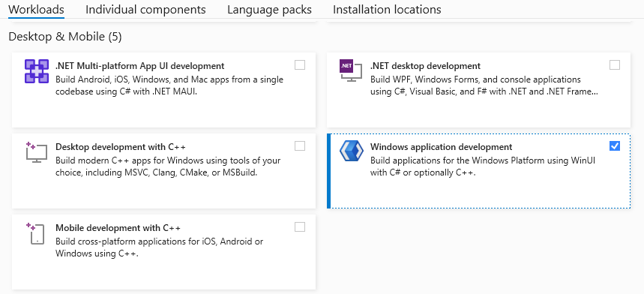Check the .NET desktop development checkbox
This screenshot has width=644, height=294.
tap(615, 65)
